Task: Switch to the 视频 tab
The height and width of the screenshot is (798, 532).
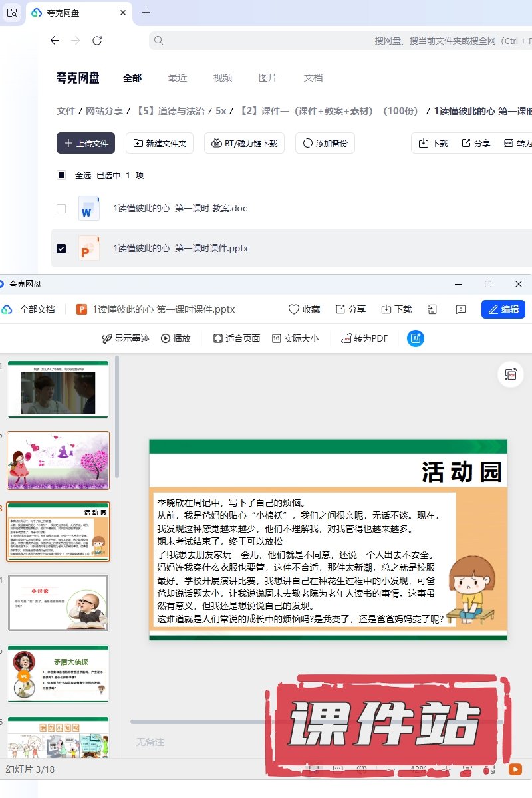Action: click(223, 78)
